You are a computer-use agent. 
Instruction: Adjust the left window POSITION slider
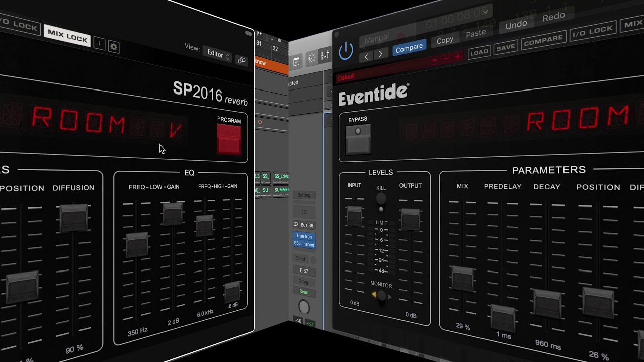pyautogui.click(x=23, y=287)
